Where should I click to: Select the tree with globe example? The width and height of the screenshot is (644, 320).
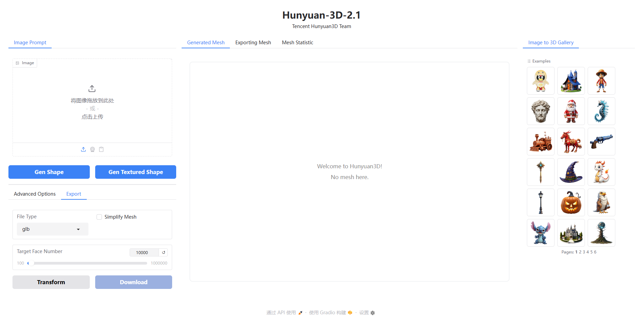click(601, 233)
